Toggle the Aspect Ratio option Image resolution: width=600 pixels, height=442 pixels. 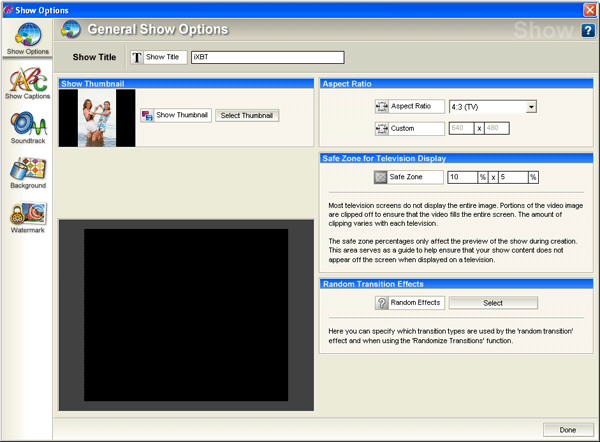(x=409, y=106)
